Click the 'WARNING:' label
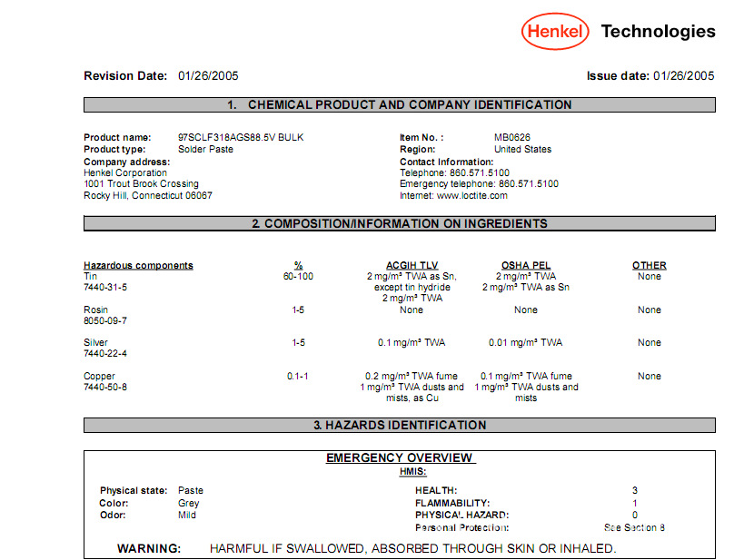Screen dimensions: 734x560 [149, 548]
